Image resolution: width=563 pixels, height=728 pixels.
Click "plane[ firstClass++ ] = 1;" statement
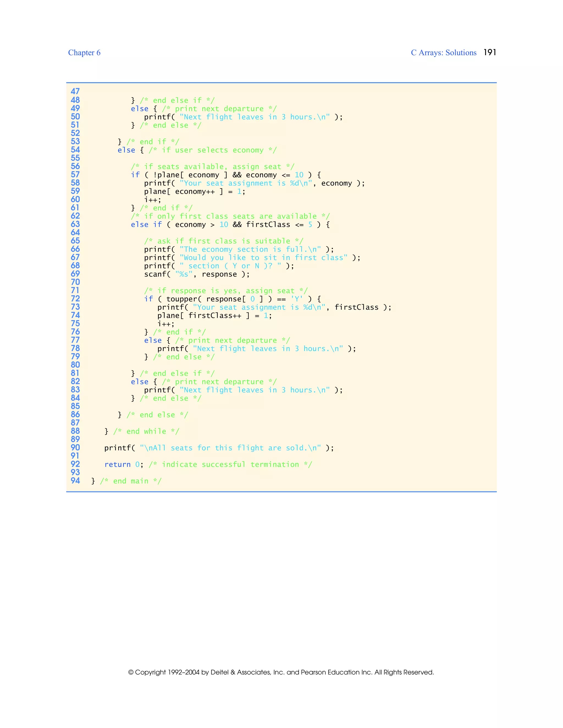point(215,316)
